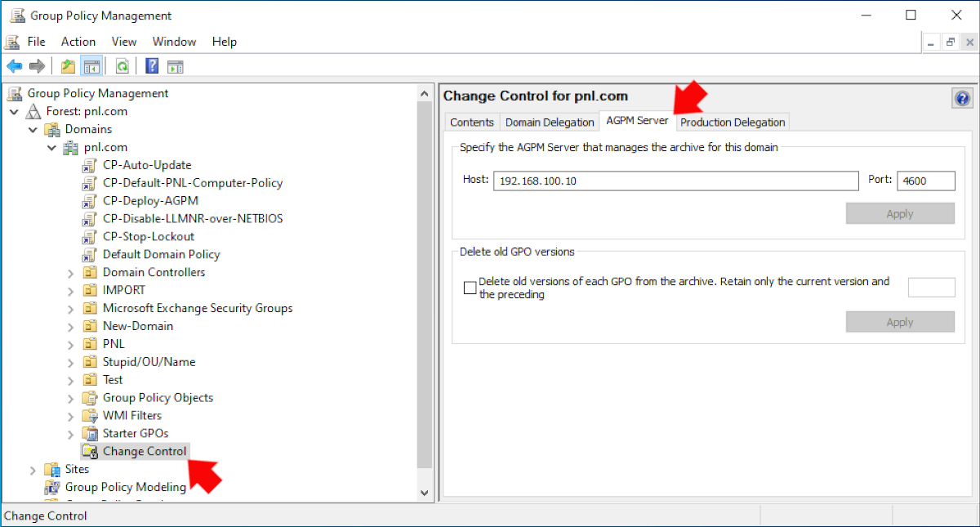The height and width of the screenshot is (527, 980).
Task: Expand the IMPORT organizational unit
Action: coord(70,291)
